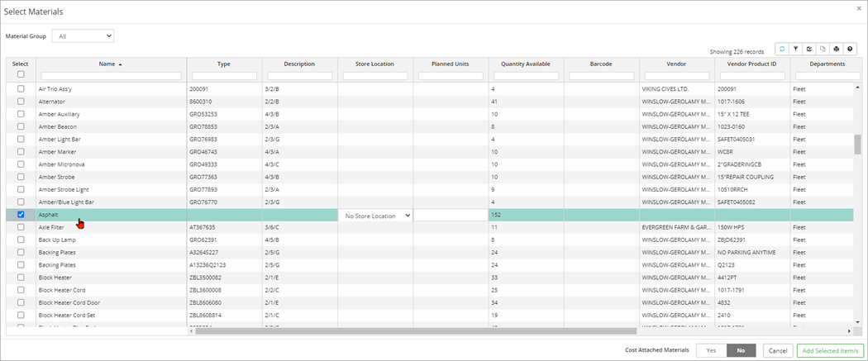Image resolution: width=868 pixels, height=361 pixels.
Task: Close the Select Materials dialog
Action: [x=858, y=8]
